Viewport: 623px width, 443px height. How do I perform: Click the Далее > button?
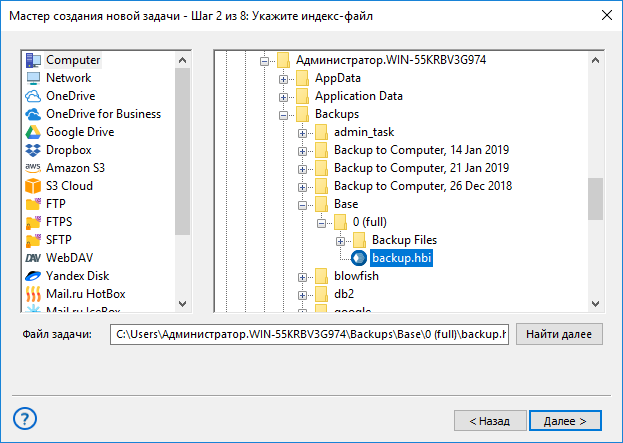click(565, 421)
